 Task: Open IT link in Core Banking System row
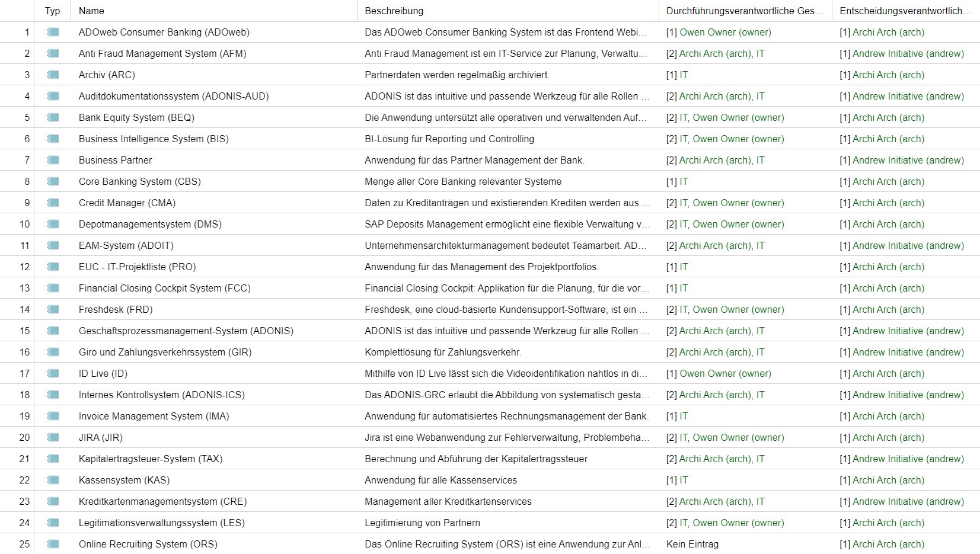tap(684, 181)
